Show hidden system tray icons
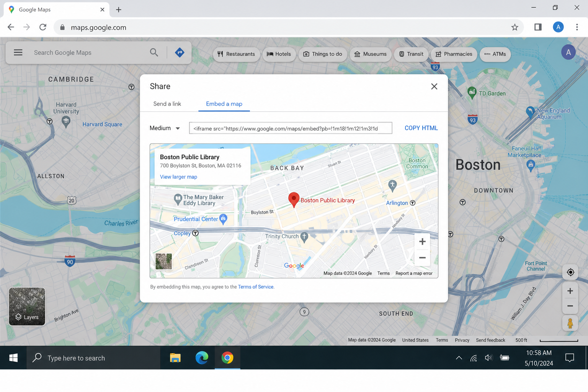This screenshot has height=392, width=588. tap(459, 358)
